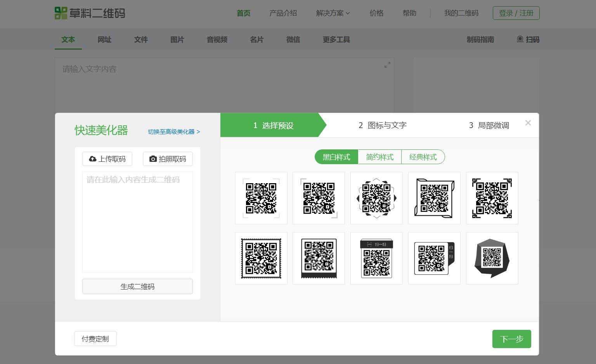This screenshot has width=596, height=364.
Task: Select the dark polygon QR code preset
Action: tap(492, 258)
